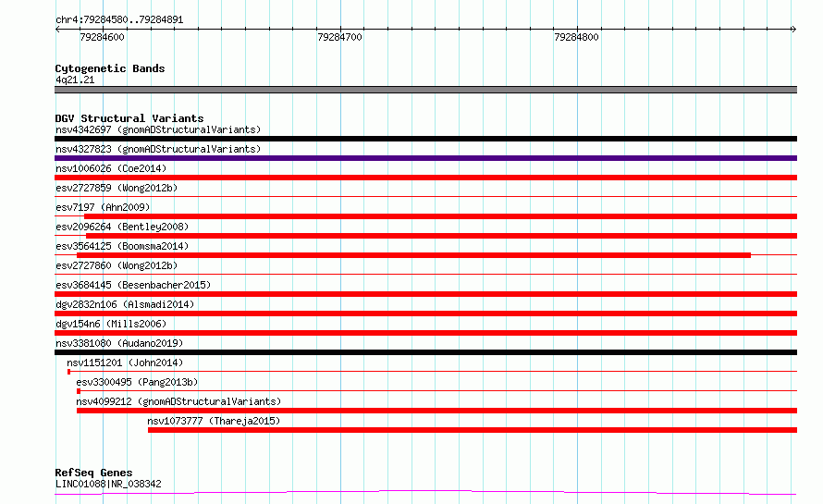The image size is (823, 504).
Task: Click the black nsv3381080 Audano2019 bar
Action: [425, 353]
